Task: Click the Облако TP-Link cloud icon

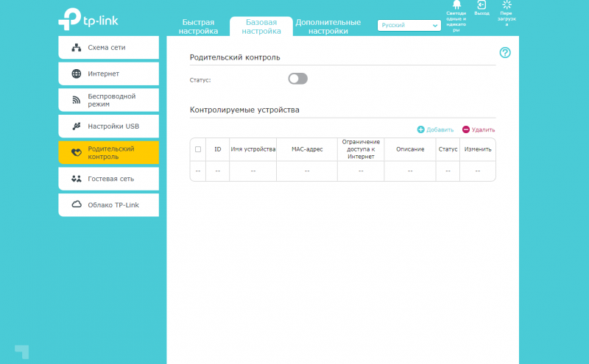Action: click(77, 204)
